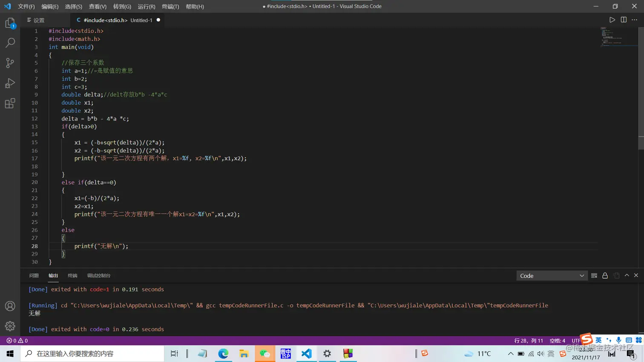Click the #include<math.h> line
The width and height of the screenshot is (644, 362).
pyautogui.click(x=75, y=39)
